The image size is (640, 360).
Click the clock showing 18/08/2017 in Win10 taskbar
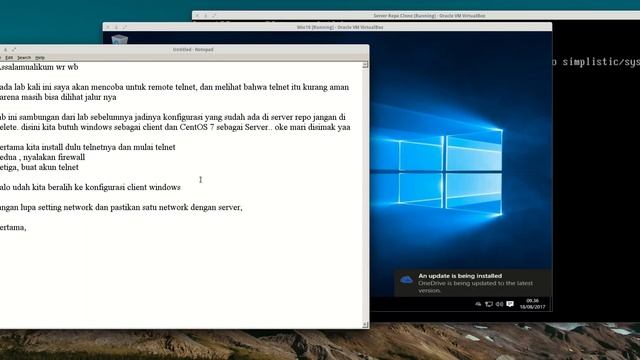(x=532, y=304)
